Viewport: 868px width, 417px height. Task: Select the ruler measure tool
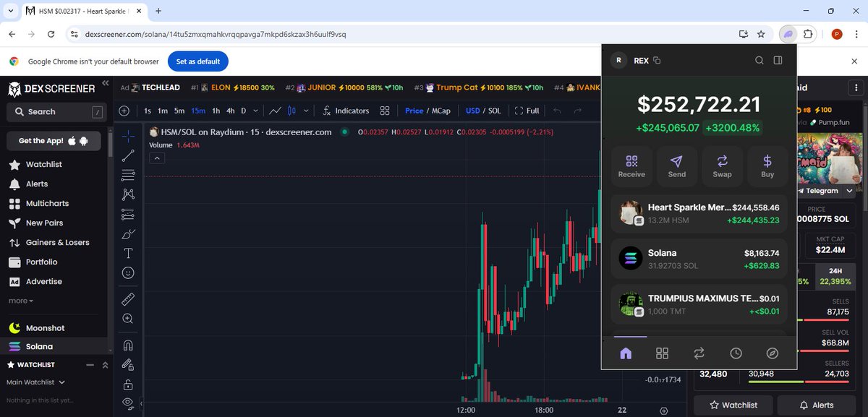(128, 298)
